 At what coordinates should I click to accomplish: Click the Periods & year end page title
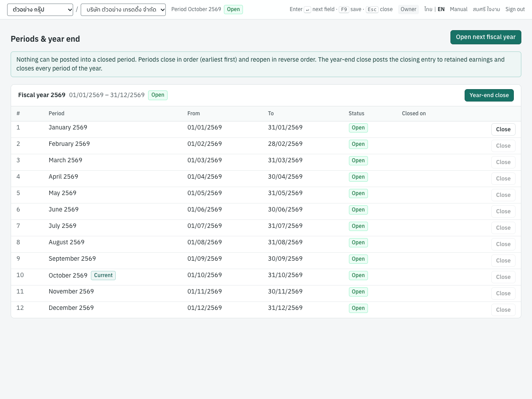click(45, 39)
